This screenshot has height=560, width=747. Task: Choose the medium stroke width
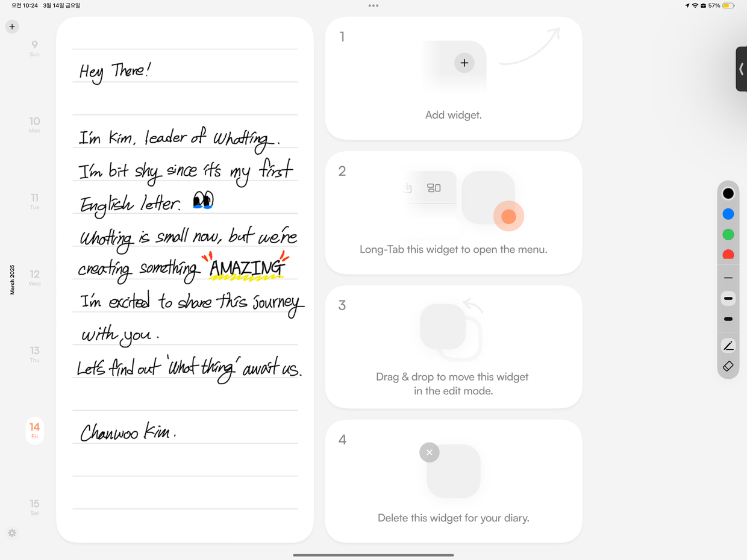pos(728,299)
